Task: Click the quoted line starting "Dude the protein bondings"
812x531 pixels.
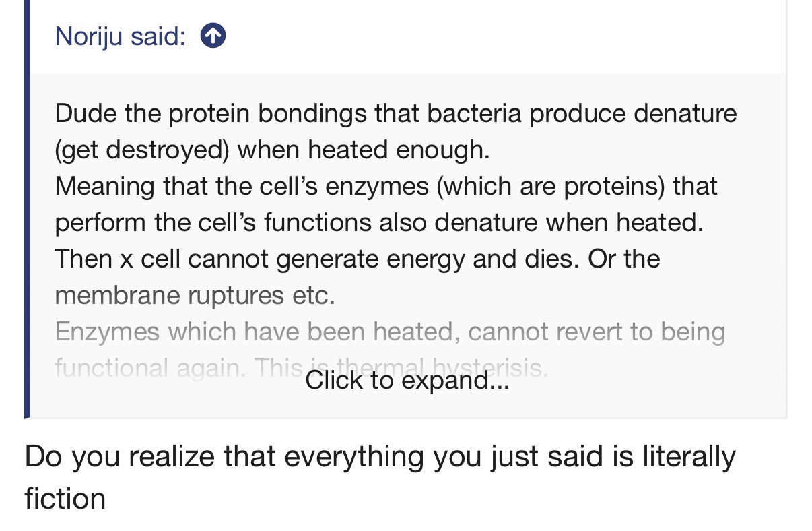Action: tap(396, 113)
